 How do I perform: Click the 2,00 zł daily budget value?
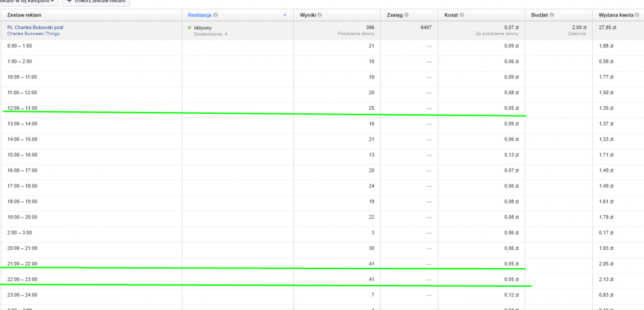click(x=579, y=27)
